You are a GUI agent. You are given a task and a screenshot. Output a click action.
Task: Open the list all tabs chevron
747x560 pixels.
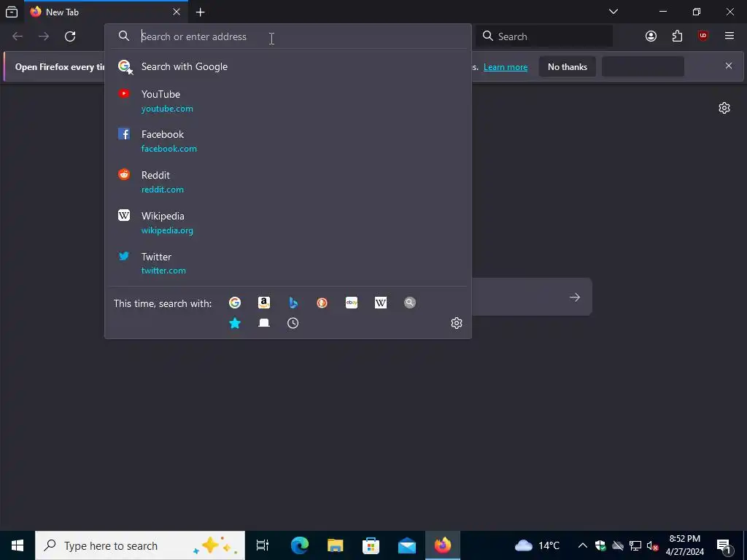point(614,12)
